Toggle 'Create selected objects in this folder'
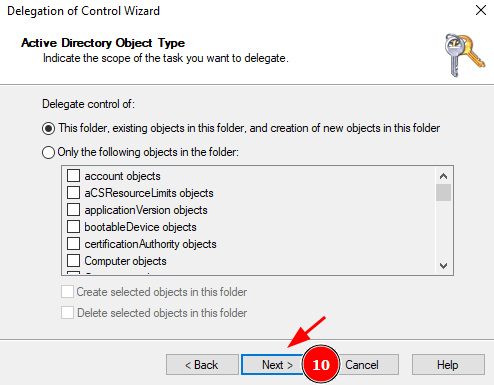Image resolution: width=494 pixels, height=385 pixels. 67,291
